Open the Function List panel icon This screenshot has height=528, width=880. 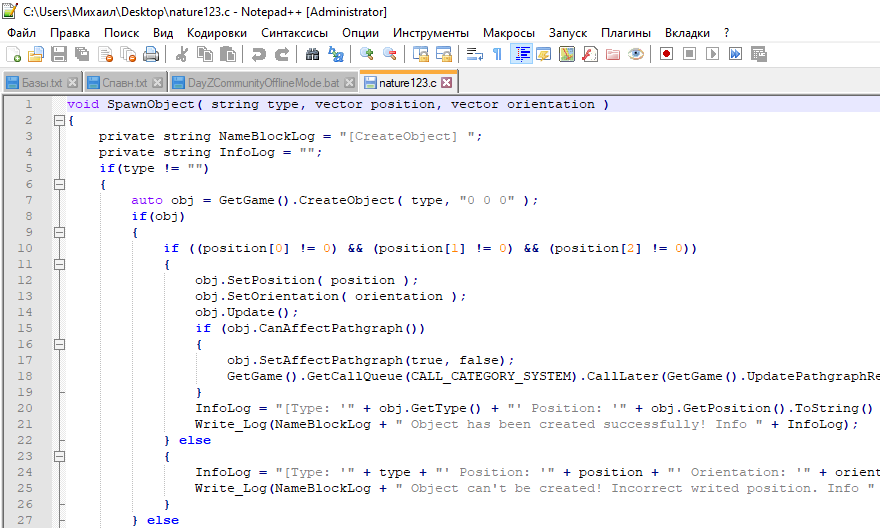tap(590, 54)
